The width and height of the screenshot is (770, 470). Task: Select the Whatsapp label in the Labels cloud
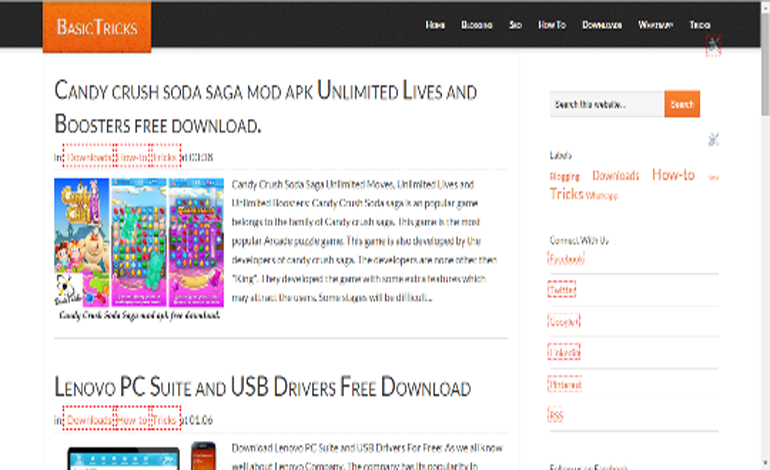602,195
